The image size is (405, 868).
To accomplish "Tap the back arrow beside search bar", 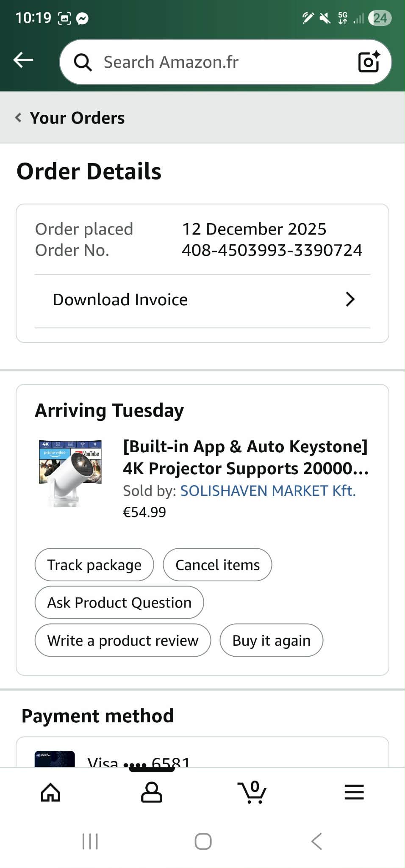I will point(23,60).
